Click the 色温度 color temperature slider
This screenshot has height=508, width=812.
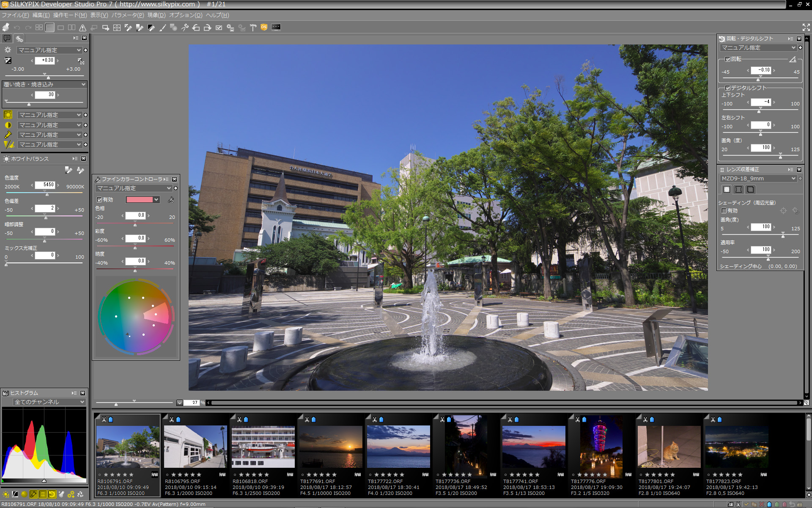pos(44,193)
